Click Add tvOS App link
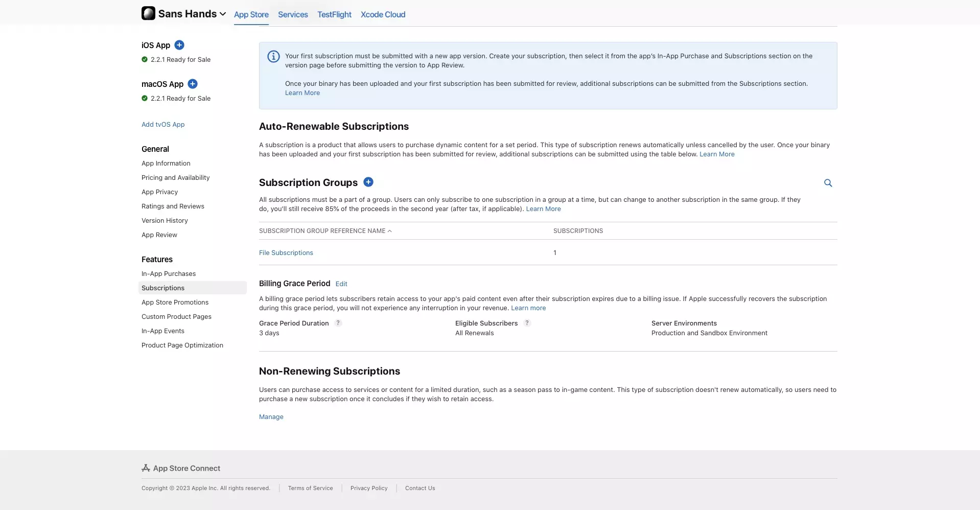This screenshot has height=510, width=980. click(163, 125)
